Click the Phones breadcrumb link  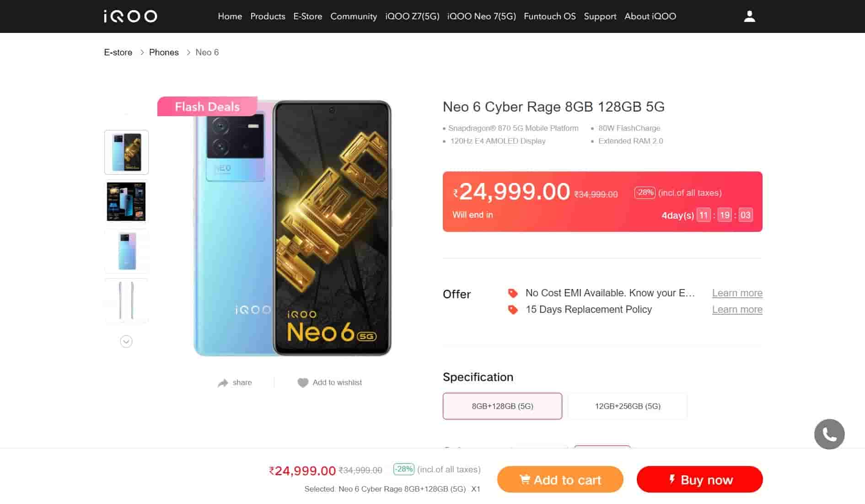pos(164,53)
